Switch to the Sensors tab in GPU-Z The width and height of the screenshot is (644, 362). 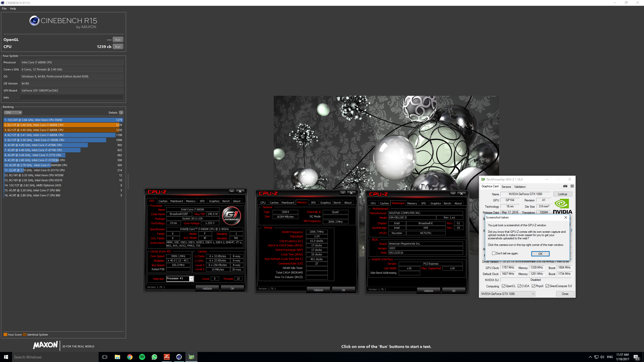click(x=506, y=187)
